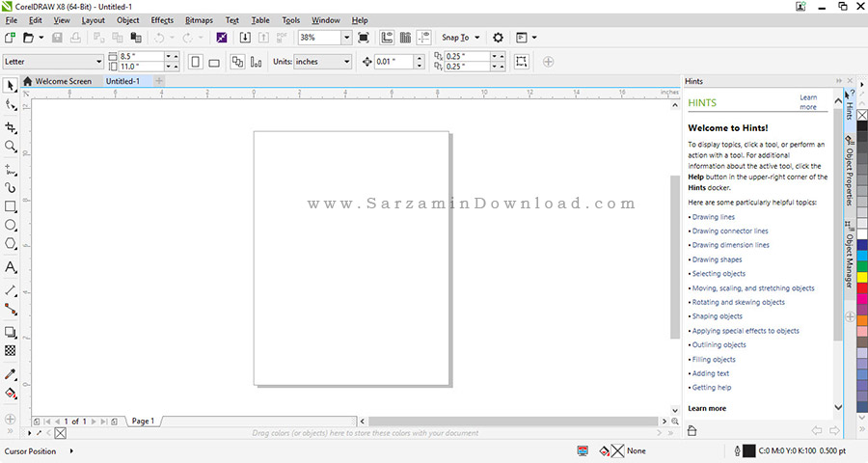Viewport: 868px width, 463px height.
Task: Toggle Show guidelines
Action: click(423, 38)
